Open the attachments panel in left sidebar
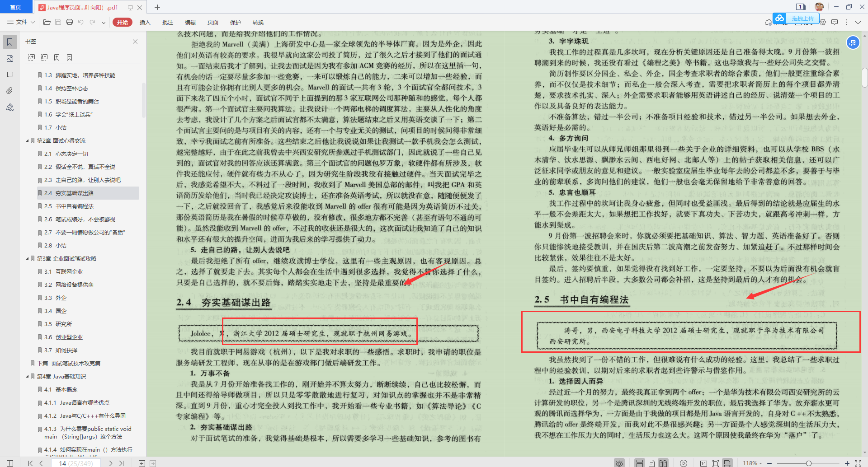 pos(9,90)
